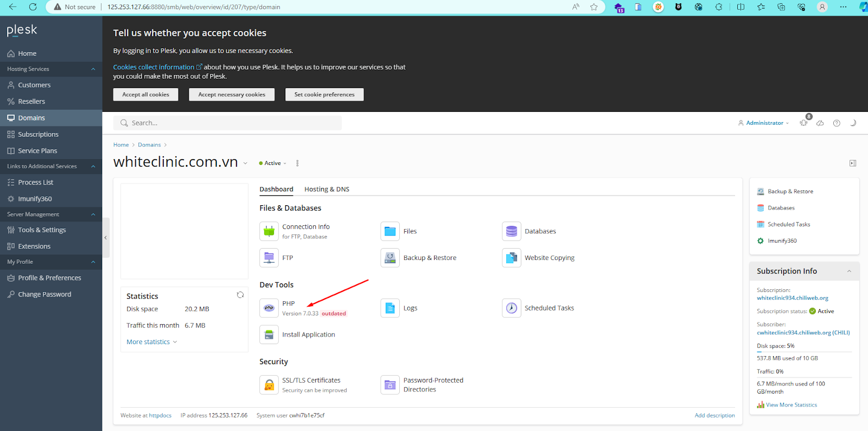Collapse the right sidebar panel icon
868x431 pixels.
pos(853,163)
